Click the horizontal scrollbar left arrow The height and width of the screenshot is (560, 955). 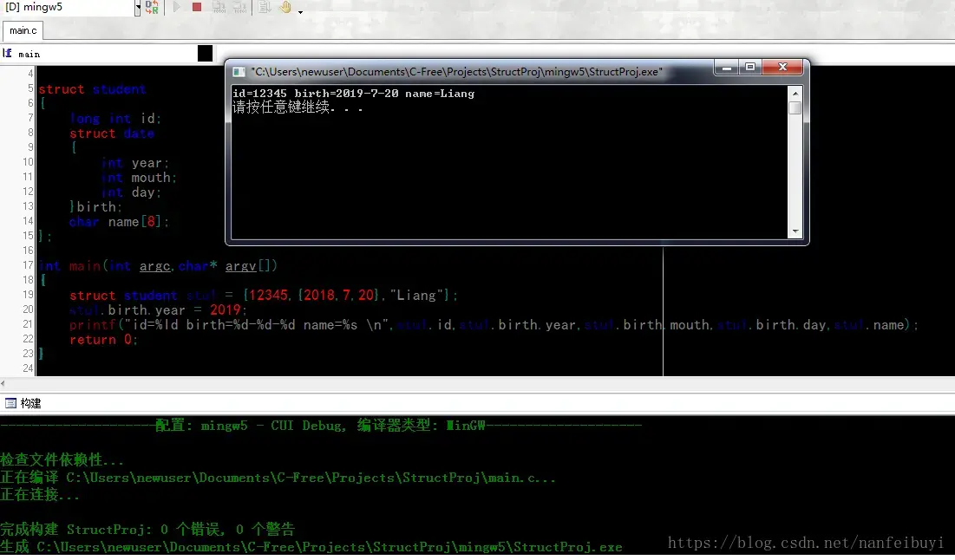coord(3,383)
